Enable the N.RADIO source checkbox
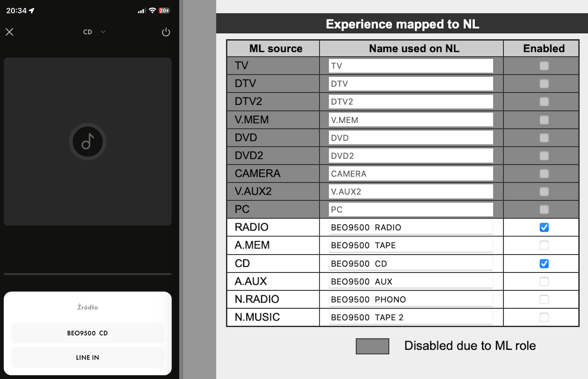 click(x=544, y=299)
